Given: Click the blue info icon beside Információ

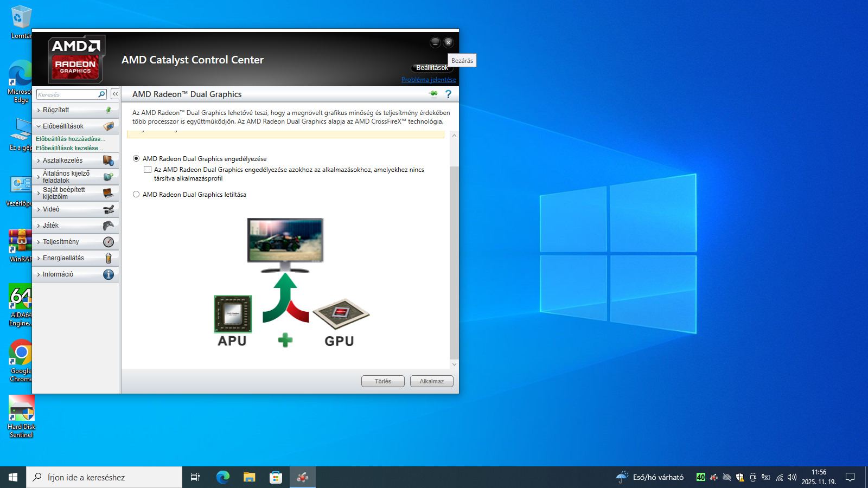Looking at the screenshot, I should point(108,274).
